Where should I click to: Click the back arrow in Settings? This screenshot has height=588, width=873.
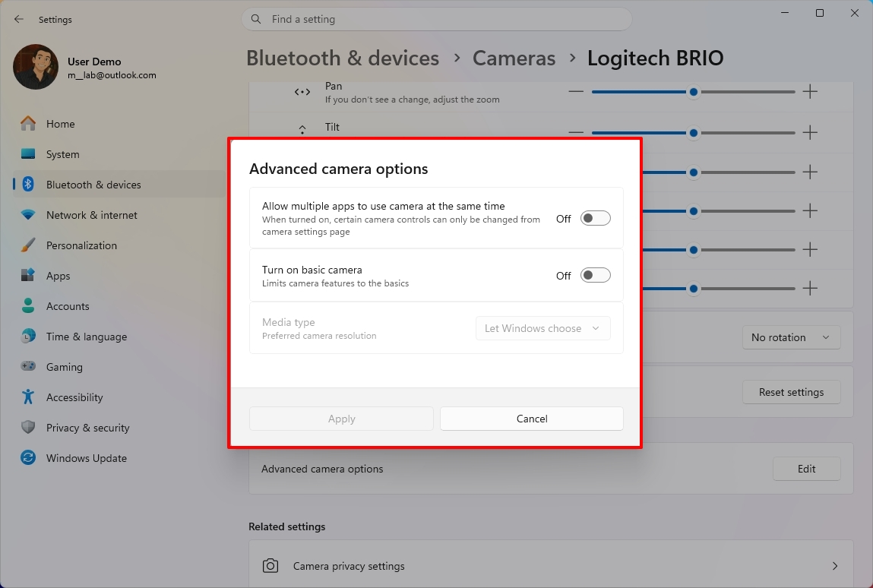pyautogui.click(x=19, y=19)
